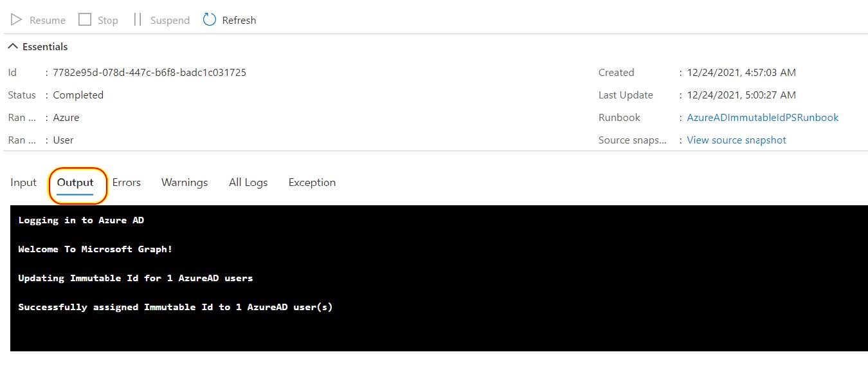The width and height of the screenshot is (868, 370).
Task: Click the job Id value text
Action: 149,73
